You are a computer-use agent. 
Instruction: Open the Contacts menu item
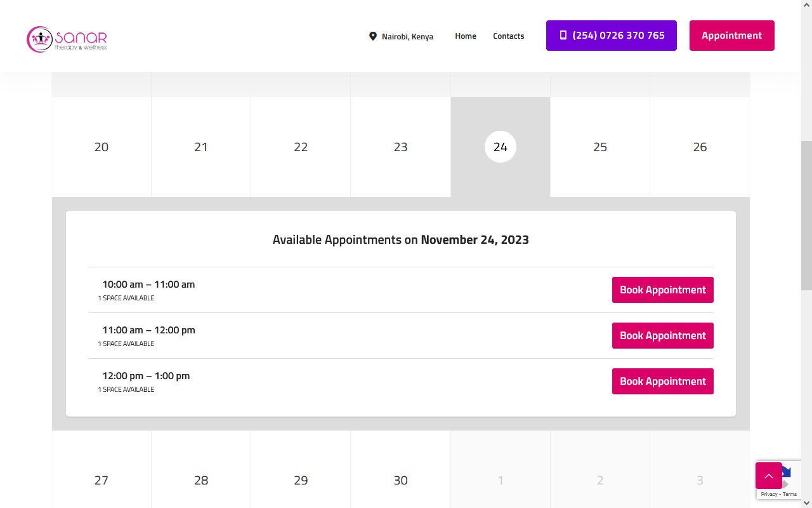point(509,36)
